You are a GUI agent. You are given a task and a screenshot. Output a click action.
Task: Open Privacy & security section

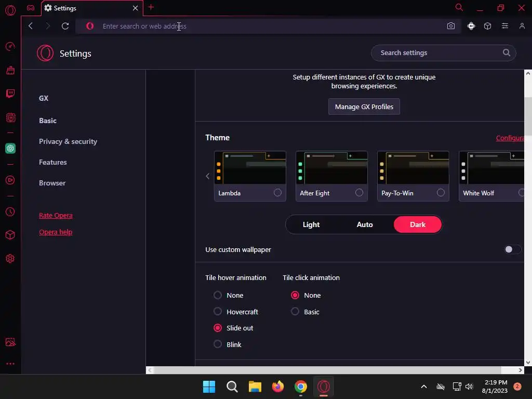click(68, 141)
